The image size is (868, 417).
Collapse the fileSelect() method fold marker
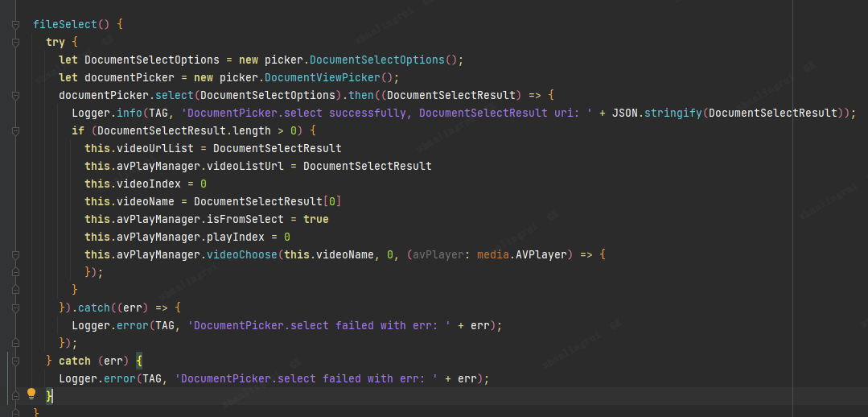(15, 25)
